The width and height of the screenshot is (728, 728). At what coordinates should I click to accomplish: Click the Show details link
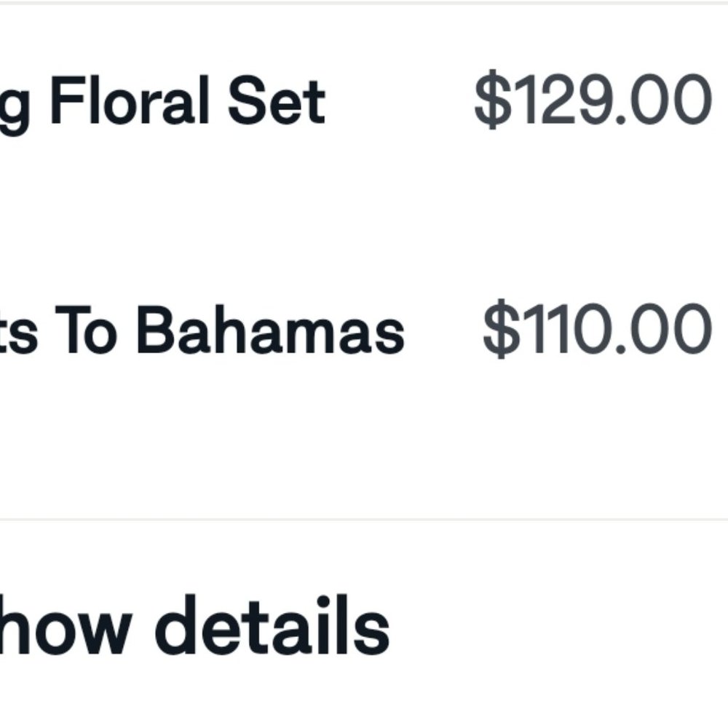pyautogui.click(x=197, y=625)
